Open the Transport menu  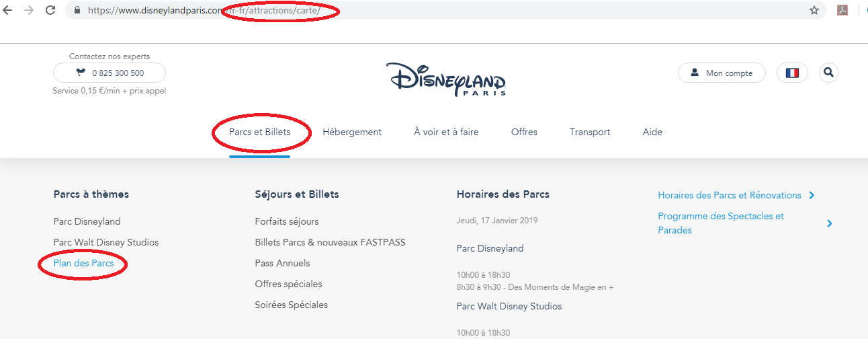[x=590, y=132]
